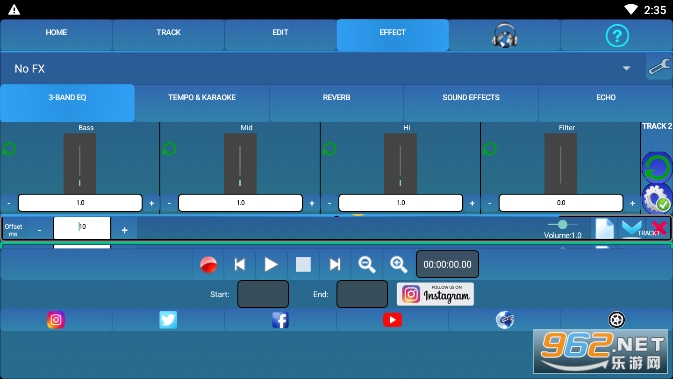Open FX settings wrench icon
Image resolution: width=673 pixels, height=379 pixels.
tap(659, 67)
